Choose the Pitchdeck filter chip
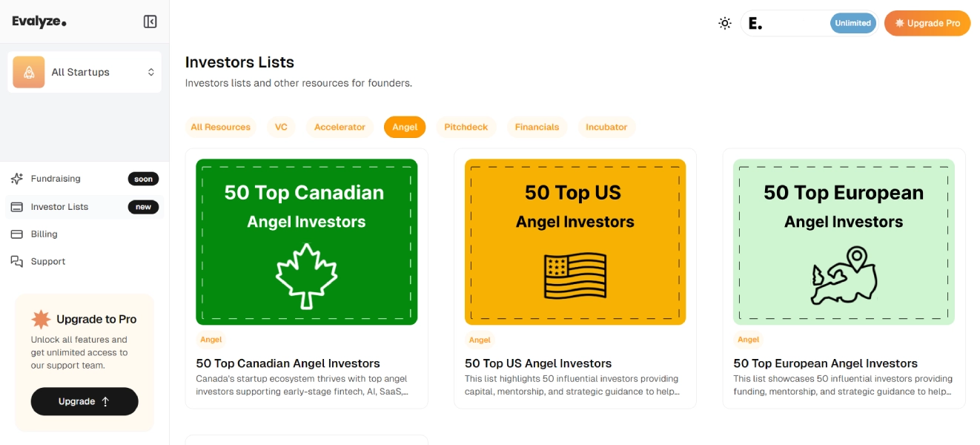This screenshot has height=445, width=980. coord(466,127)
